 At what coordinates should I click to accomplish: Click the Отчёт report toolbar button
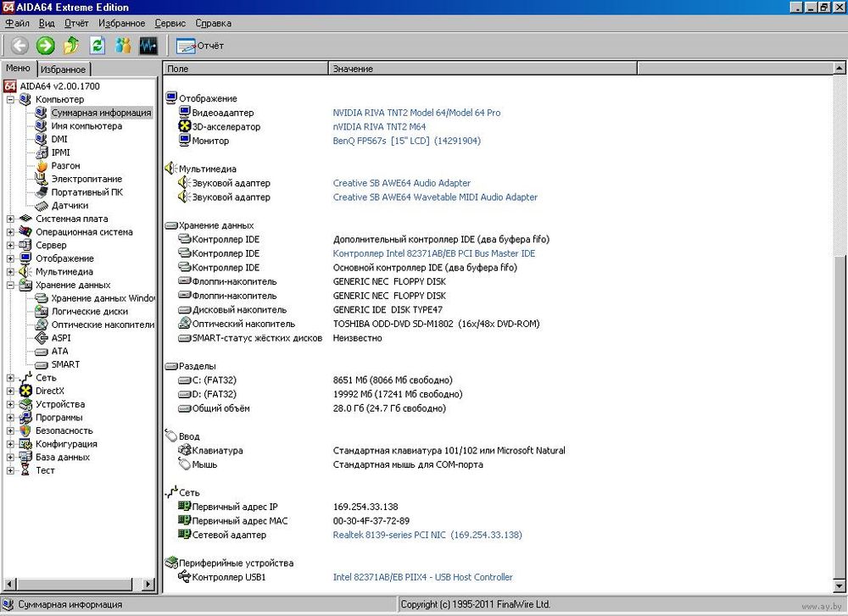200,45
